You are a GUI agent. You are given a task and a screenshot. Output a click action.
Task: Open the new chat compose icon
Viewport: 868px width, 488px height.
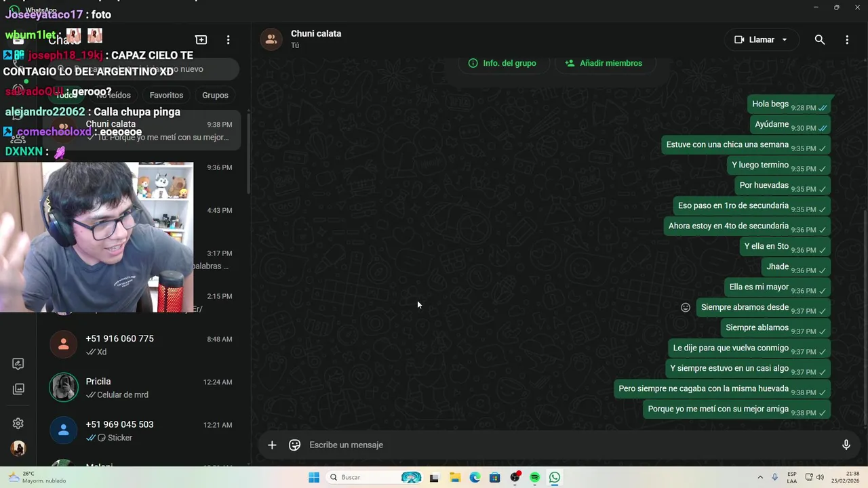201,40
